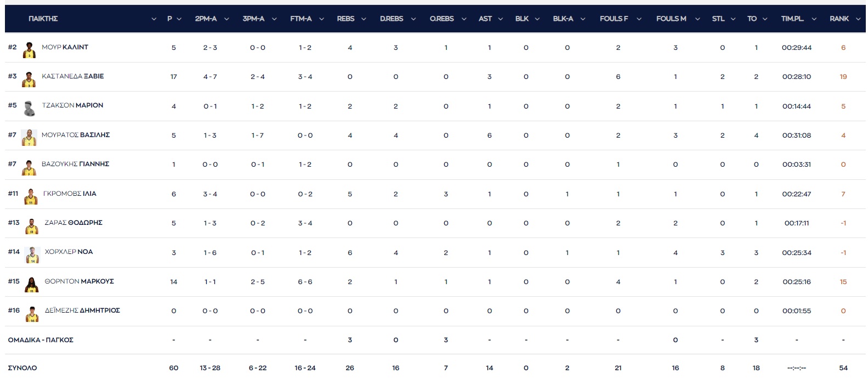This screenshot has height=379, width=868.
Task: Click ΧΟΡΧΛΕΡ ΝΟΑ's player photo
Action: pyautogui.click(x=32, y=255)
